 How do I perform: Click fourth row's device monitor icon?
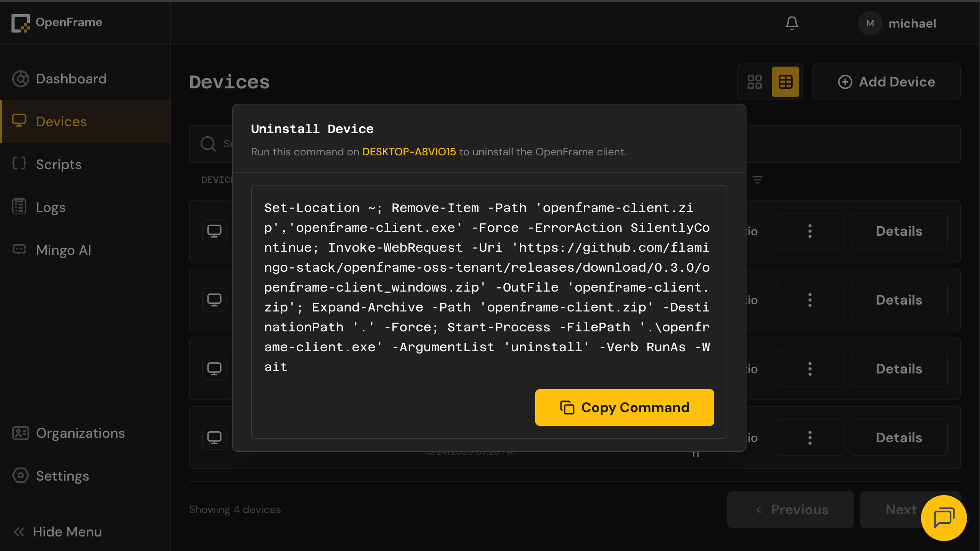[x=214, y=438]
